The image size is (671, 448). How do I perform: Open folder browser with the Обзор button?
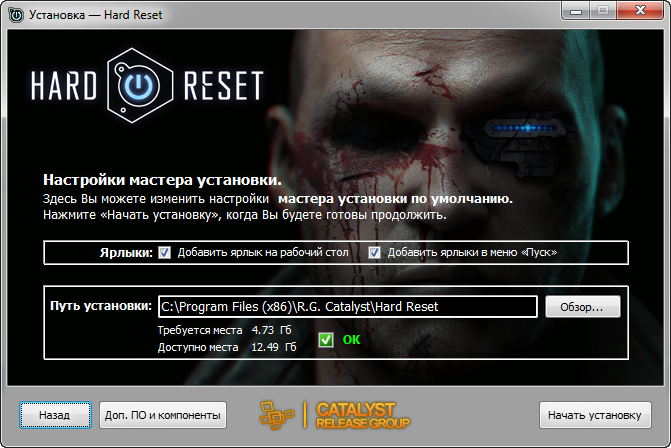(x=583, y=306)
